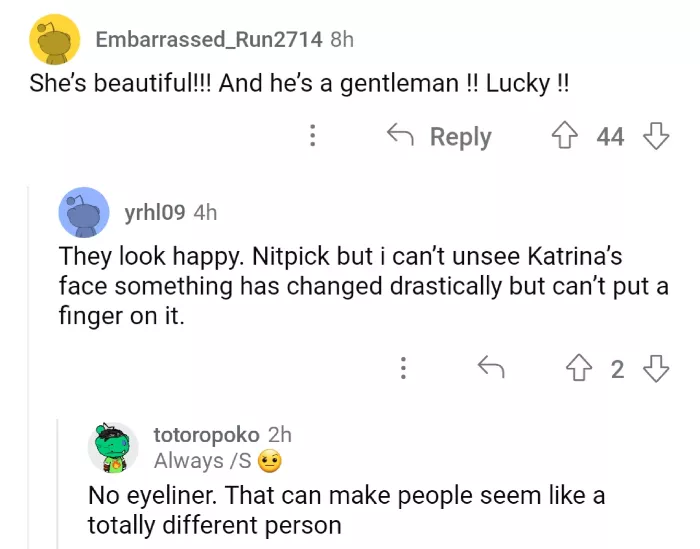Screen dimensions: 700x549
Task: Go to yrhl09's profile via username
Action: click(154, 212)
